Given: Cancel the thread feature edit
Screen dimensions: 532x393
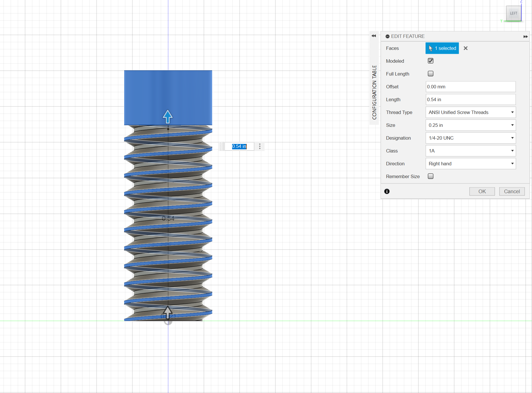Looking at the screenshot, I should pos(512,192).
